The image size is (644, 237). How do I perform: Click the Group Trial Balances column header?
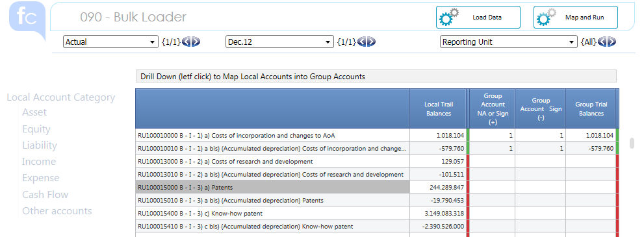(591, 108)
